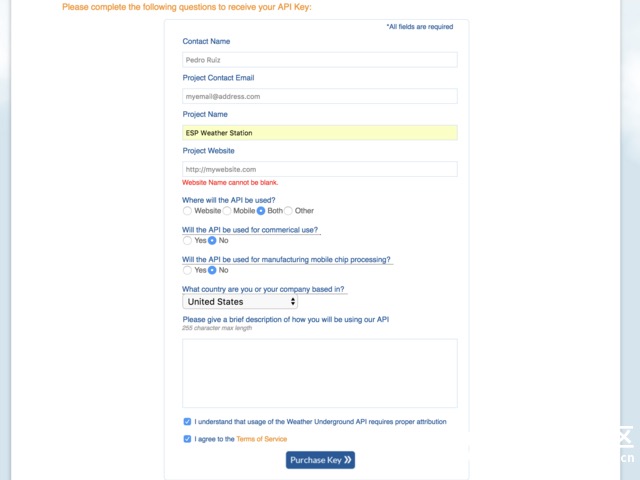Image resolution: width=640 pixels, height=480 pixels.
Task: Open the Terms of Service link
Action: pos(262,439)
